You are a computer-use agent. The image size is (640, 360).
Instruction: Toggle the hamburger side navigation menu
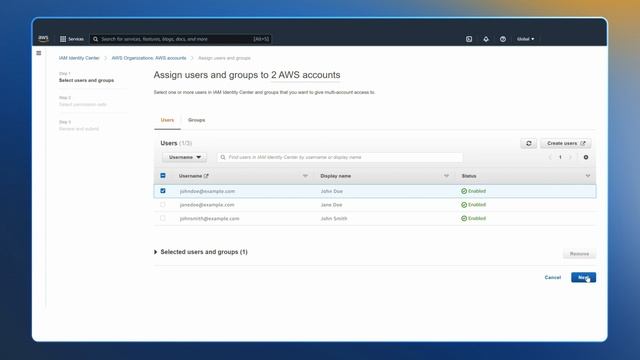pyautogui.click(x=39, y=53)
